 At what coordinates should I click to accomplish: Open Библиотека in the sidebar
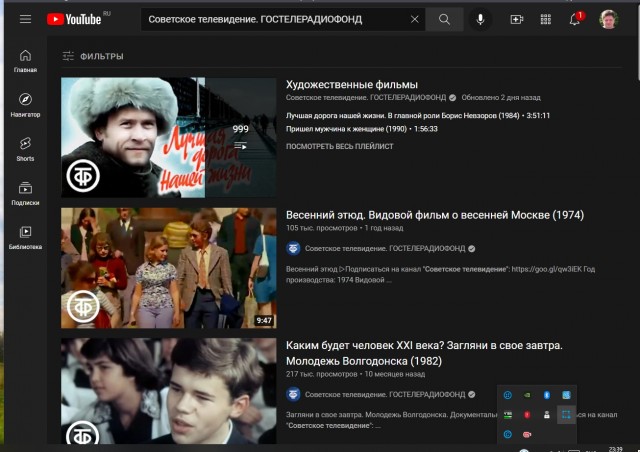[25, 238]
